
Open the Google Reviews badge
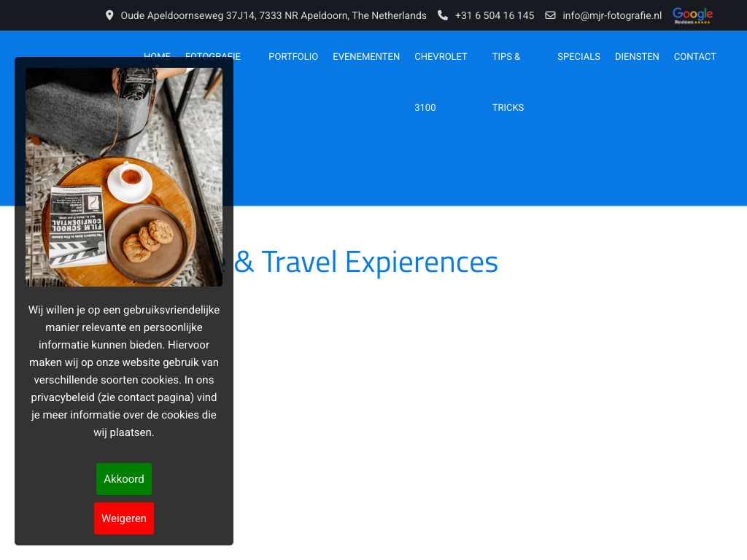coord(693,16)
